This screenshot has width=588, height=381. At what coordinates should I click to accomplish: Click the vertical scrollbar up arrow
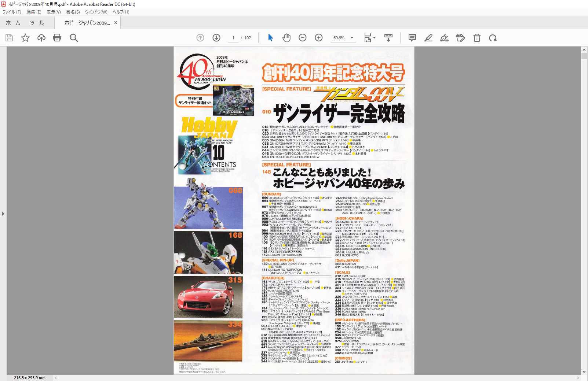(x=584, y=49)
